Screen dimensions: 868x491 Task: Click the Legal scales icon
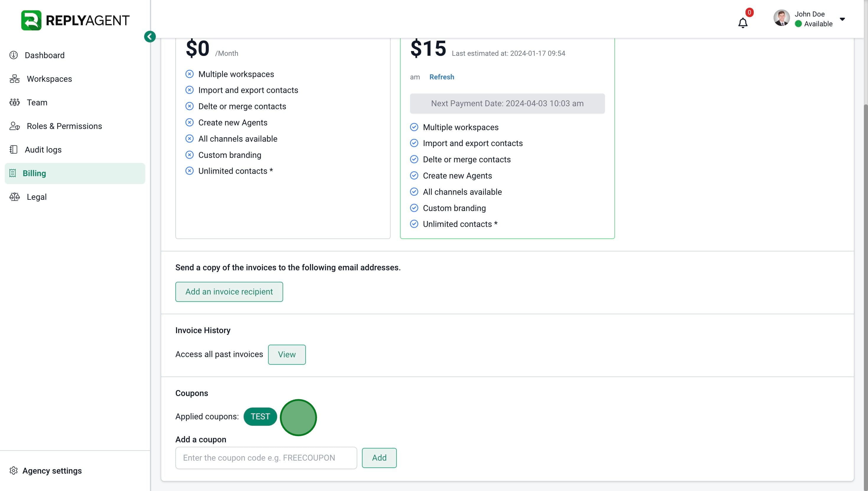(14, 197)
